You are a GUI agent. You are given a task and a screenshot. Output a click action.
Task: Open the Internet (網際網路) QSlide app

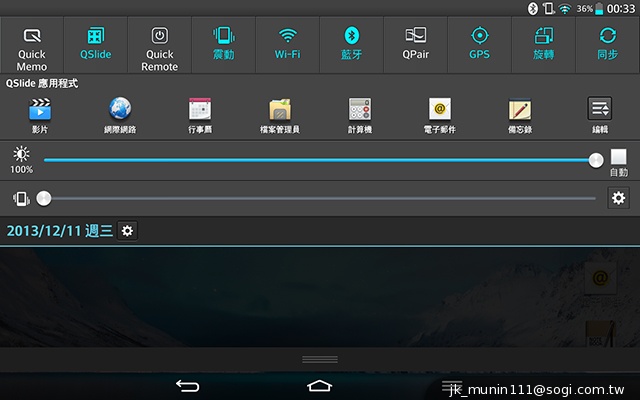[x=120, y=115]
